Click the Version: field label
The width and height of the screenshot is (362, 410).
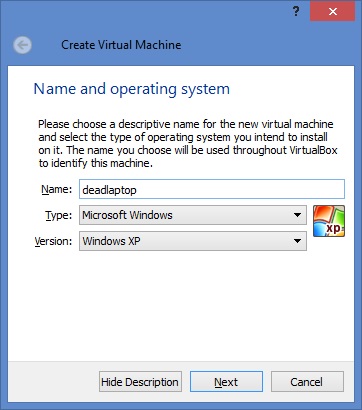[x=53, y=241]
